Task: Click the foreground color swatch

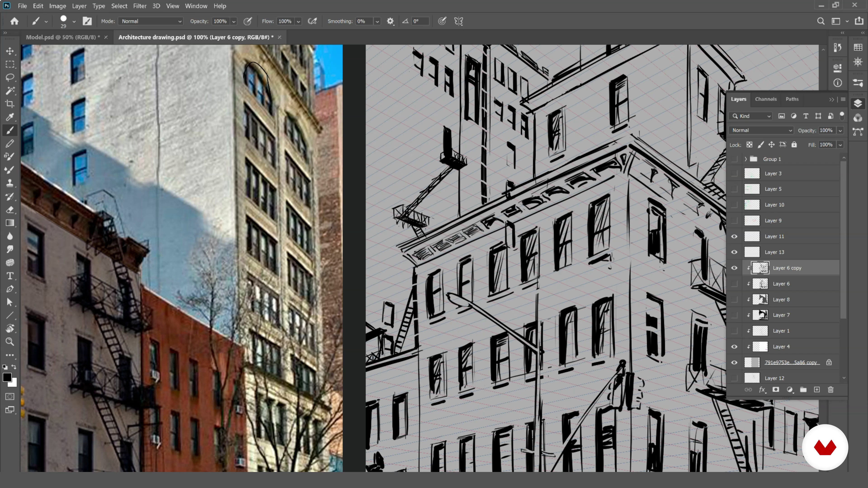Action: click(x=7, y=378)
